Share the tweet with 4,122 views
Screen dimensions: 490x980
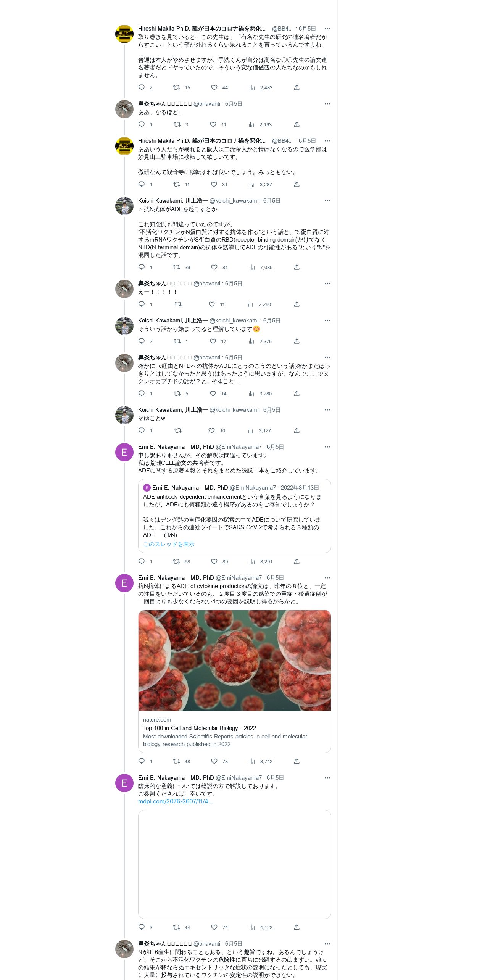pyautogui.click(x=297, y=927)
